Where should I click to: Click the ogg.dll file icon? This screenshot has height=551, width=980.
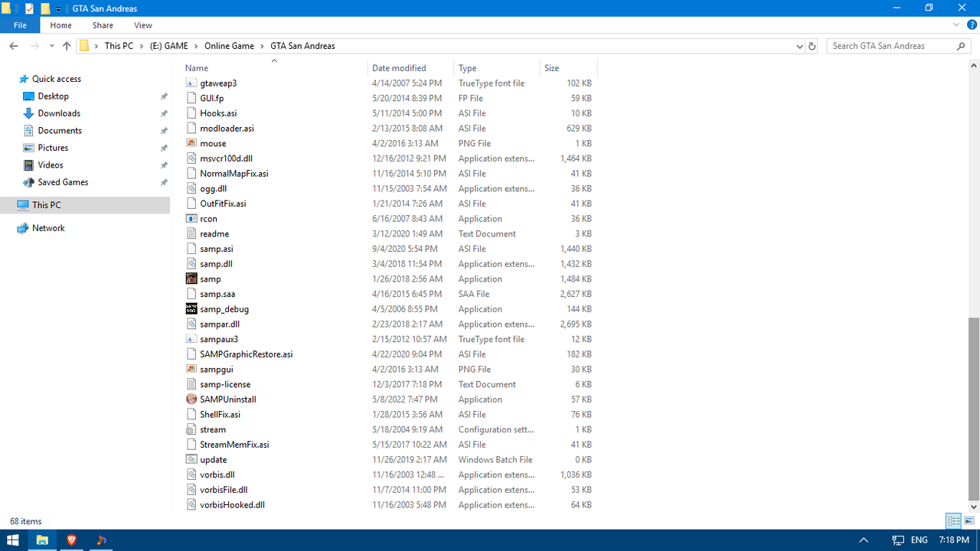[191, 188]
